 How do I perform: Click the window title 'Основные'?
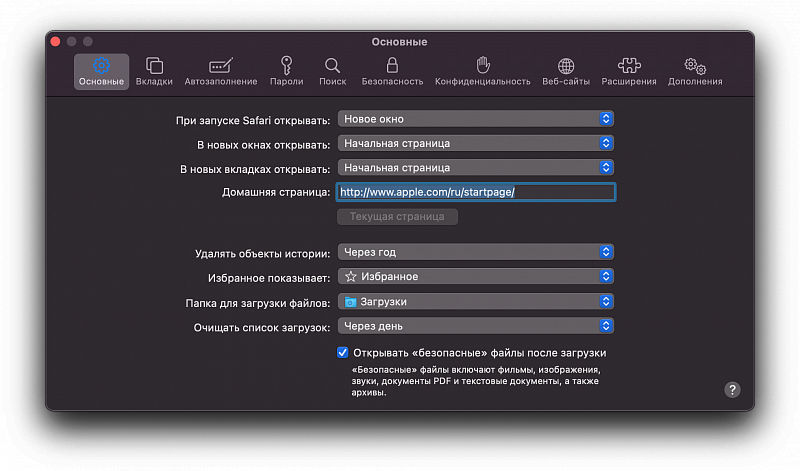(399, 42)
